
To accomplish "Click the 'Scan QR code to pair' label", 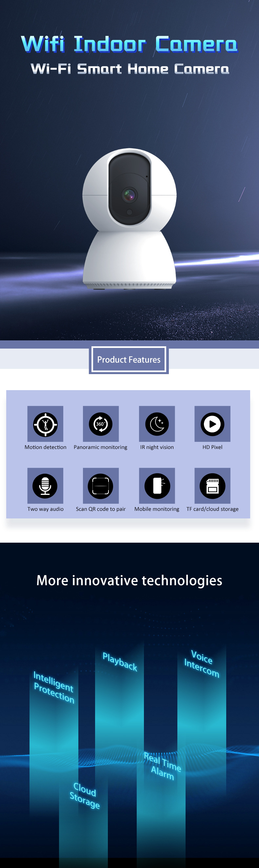I will tap(101, 509).
